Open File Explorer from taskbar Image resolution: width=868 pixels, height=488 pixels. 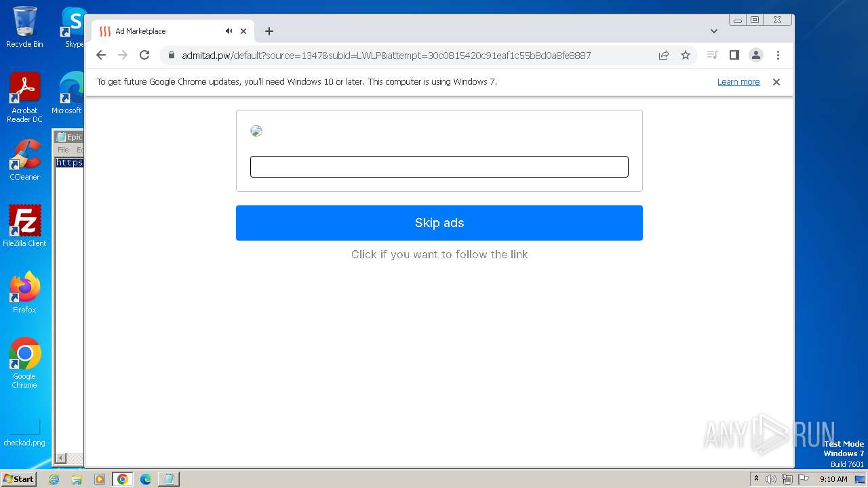77,479
